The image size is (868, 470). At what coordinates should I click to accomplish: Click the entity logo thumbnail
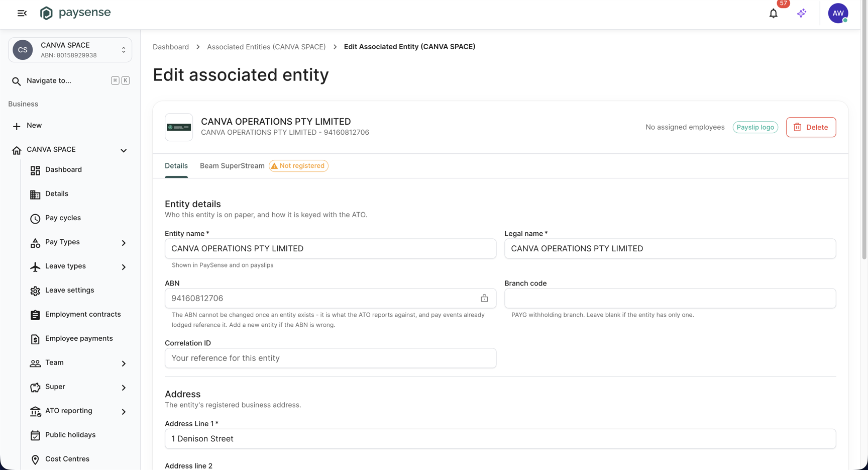[x=179, y=127]
